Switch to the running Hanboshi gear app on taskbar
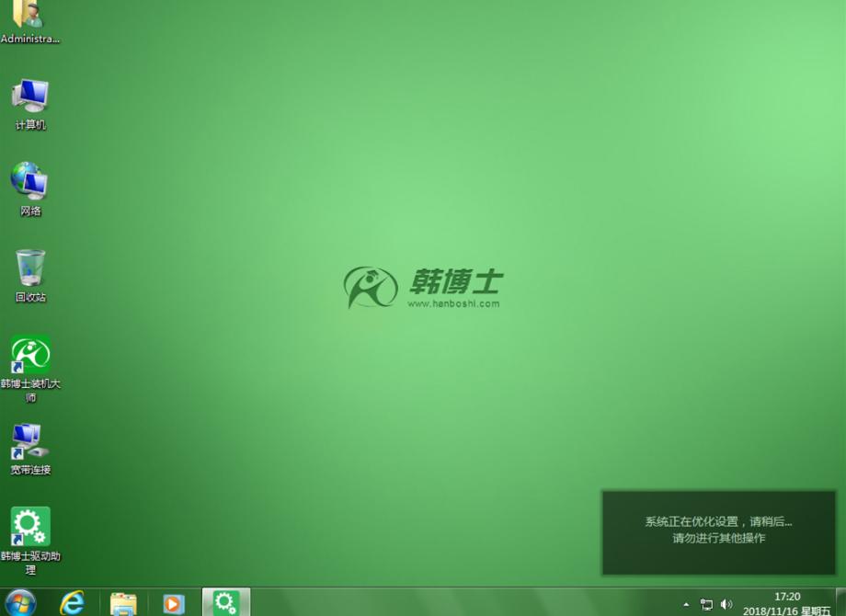The image size is (846, 616). pyautogui.click(x=224, y=604)
